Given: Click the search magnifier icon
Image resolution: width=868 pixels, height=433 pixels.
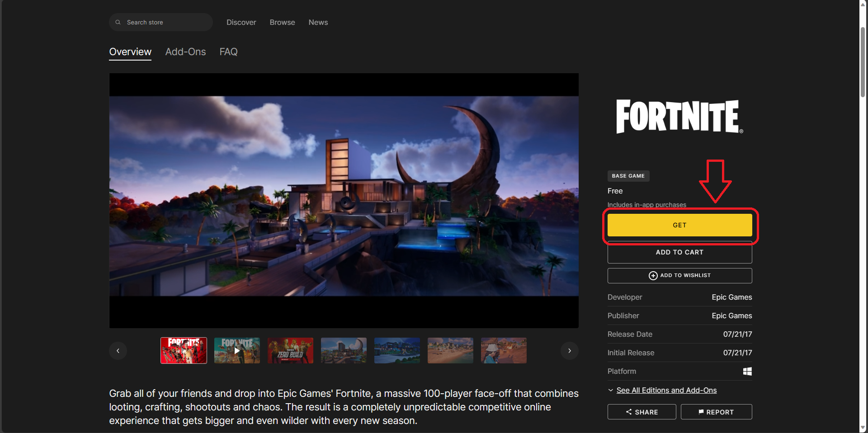Looking at the screenshot, I should tap(118, 22).
